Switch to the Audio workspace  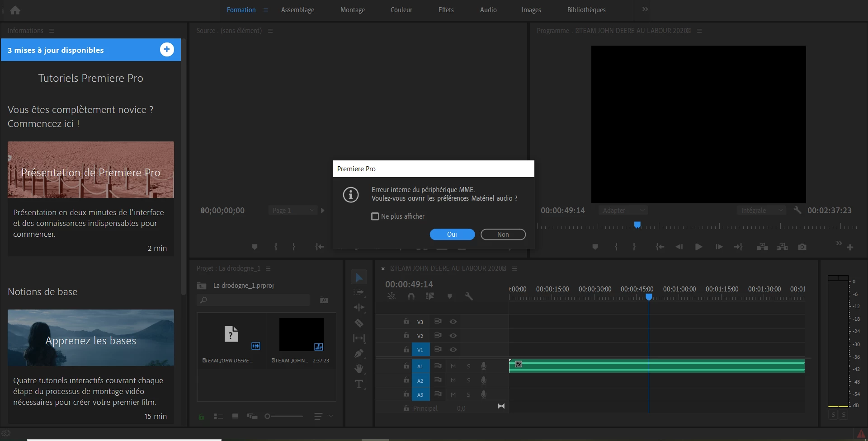(488, 10)
